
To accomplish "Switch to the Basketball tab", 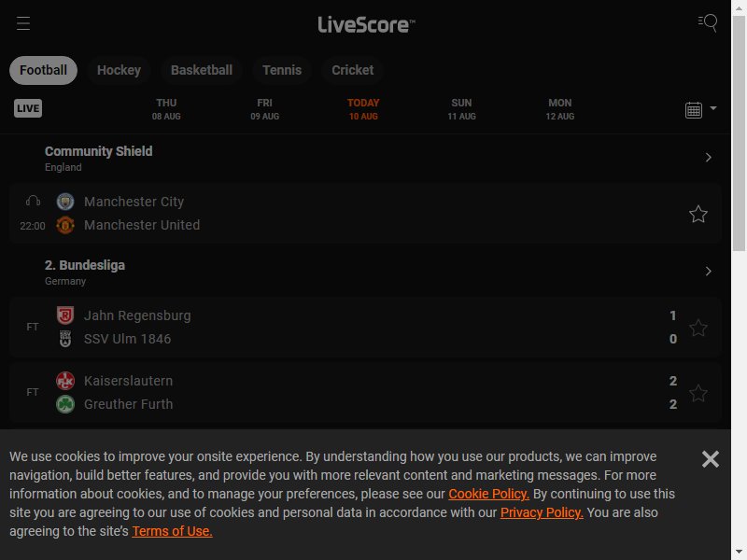I will coord(202,71).
